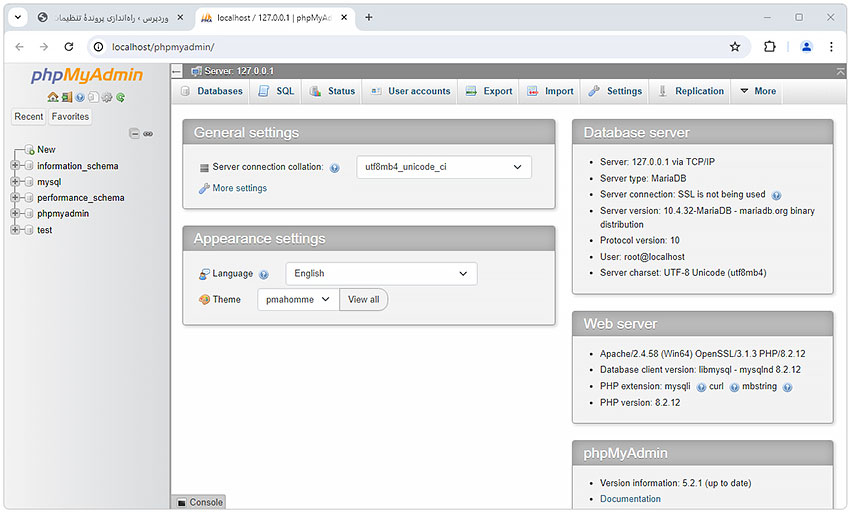Switch to the WordPress setup browser tab

(111, 18)
